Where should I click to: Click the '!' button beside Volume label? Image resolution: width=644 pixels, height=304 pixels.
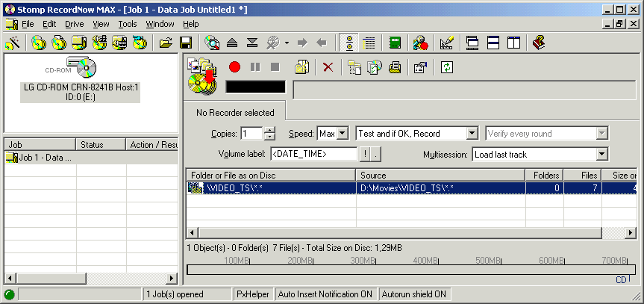365,155
